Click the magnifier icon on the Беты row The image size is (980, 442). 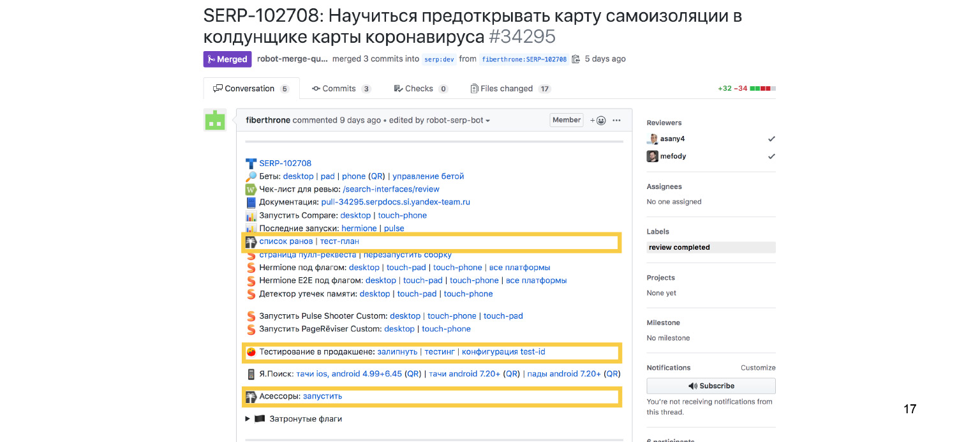[x=250, y=176]
